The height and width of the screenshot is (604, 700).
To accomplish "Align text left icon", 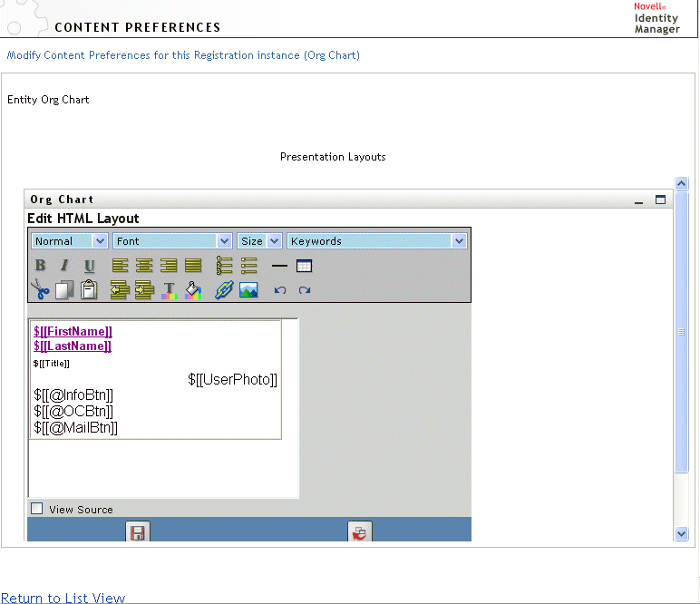I will pos(120,266).
